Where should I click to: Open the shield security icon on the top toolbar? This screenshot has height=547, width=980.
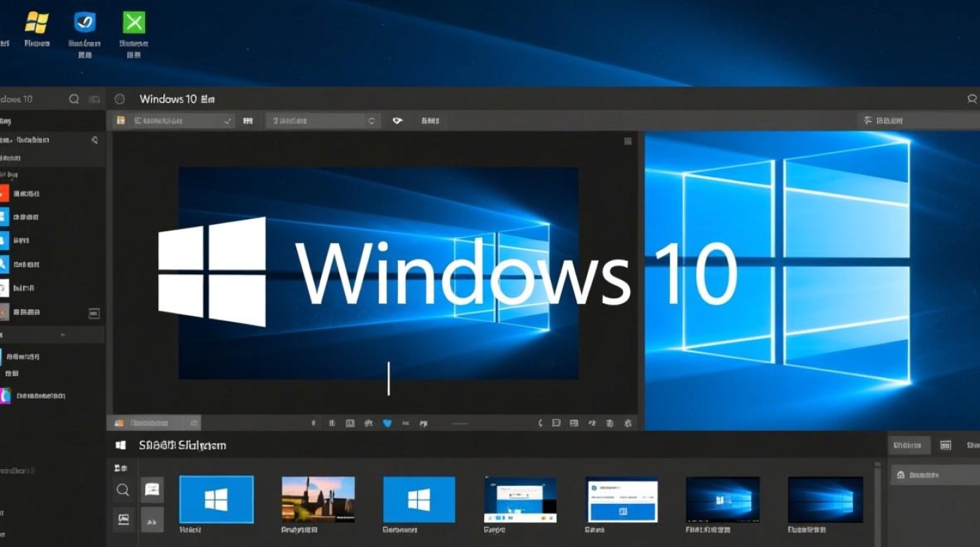(x=397, y=120)
